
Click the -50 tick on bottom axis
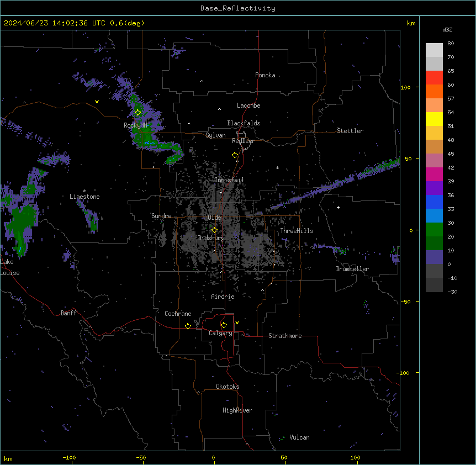click(x=141, y=457)
